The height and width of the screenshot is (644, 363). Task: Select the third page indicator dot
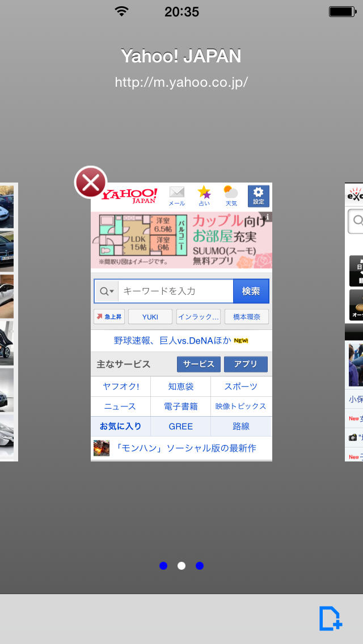pos(200,566)
